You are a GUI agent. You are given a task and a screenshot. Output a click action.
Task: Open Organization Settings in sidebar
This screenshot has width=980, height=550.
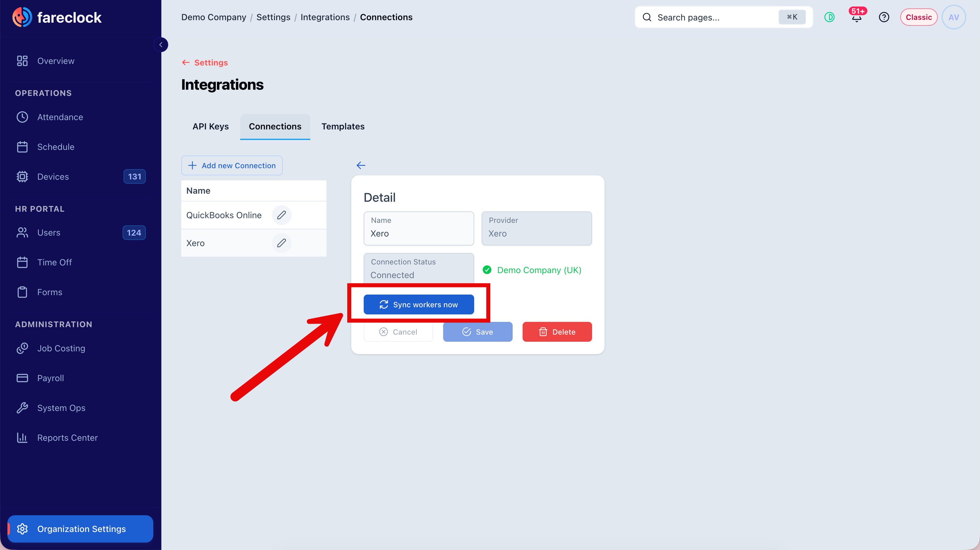point(80,529)
